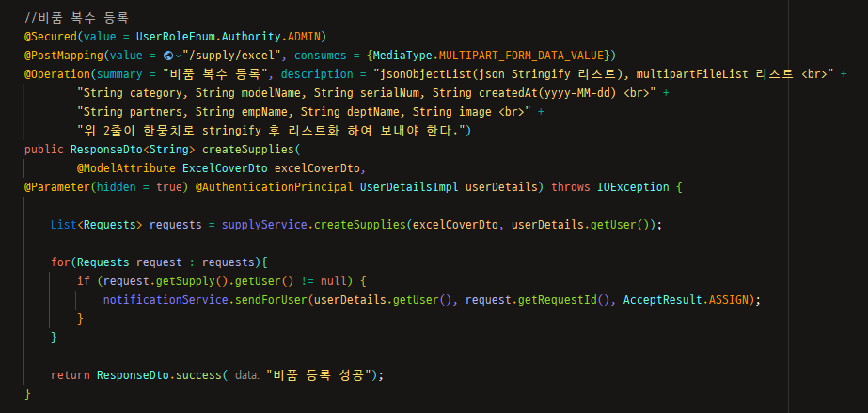Click "createSupplies" in the method declaration

click(x=248, y=150)
